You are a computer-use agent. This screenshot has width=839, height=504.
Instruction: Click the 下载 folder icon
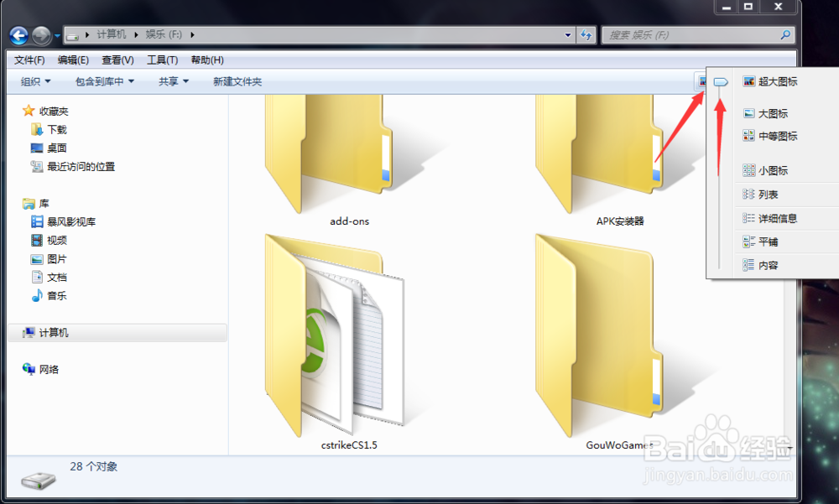37,129
